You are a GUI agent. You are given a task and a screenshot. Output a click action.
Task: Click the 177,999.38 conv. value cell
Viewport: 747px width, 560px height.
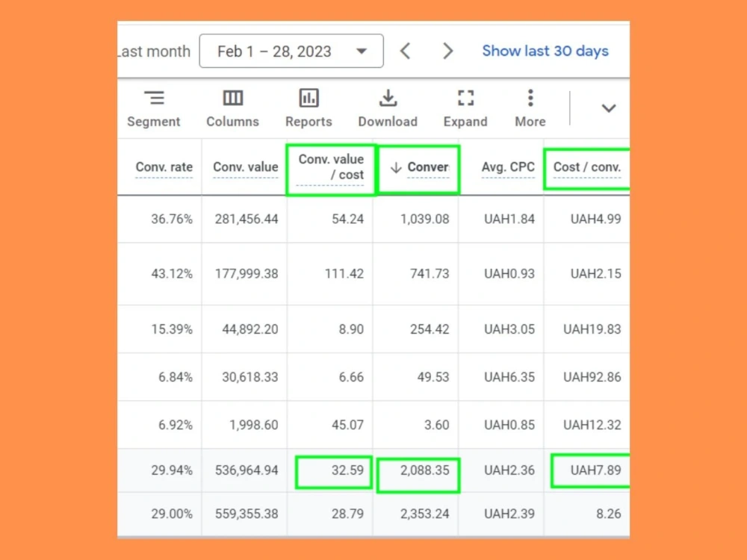click(x=247, y=274)
